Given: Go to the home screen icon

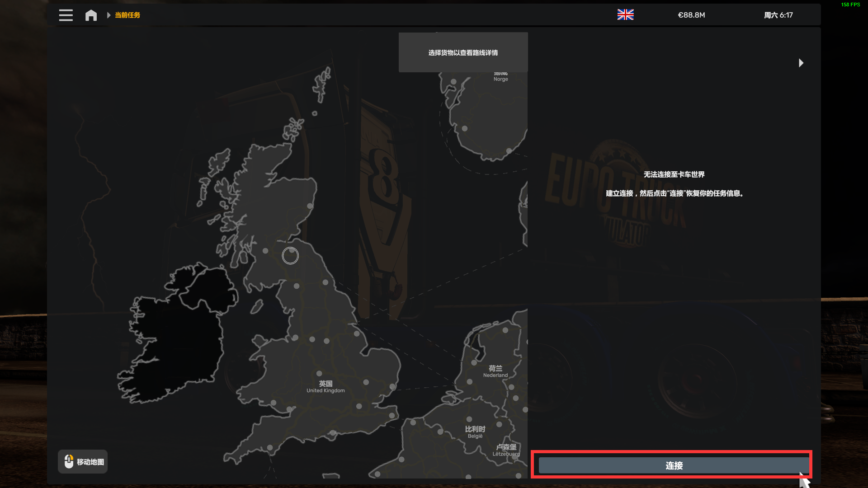Looking at the screenshot, I should coord(91,15).
